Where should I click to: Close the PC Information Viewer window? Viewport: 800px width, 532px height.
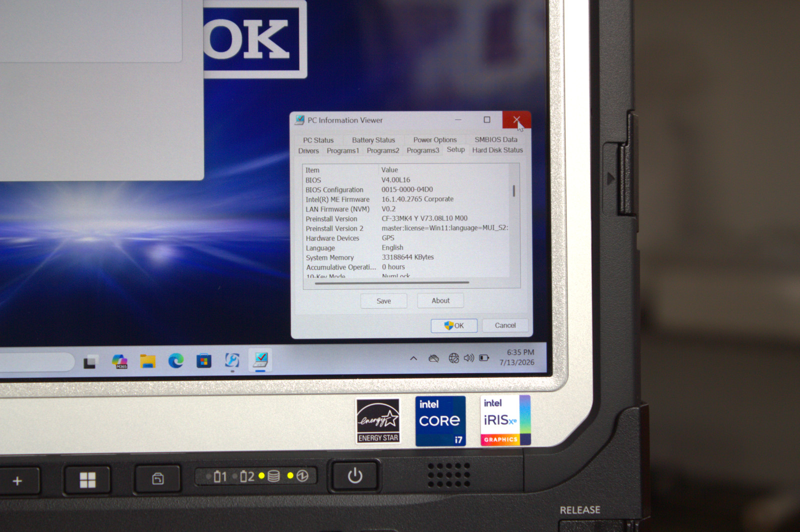click(x=516, y=119)
